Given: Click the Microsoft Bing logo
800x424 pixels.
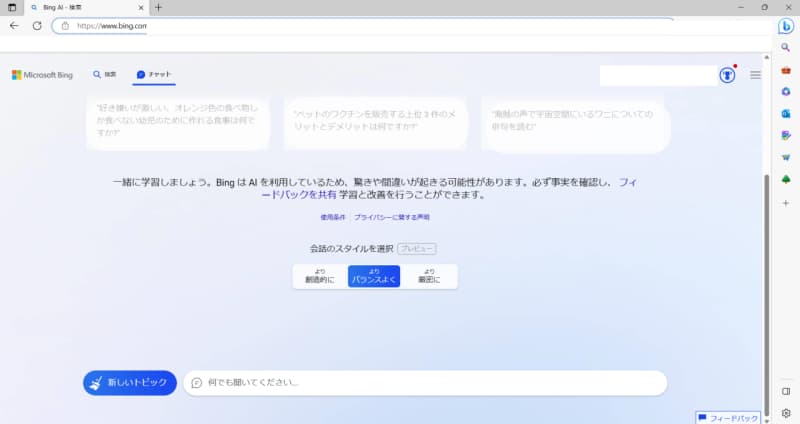Looking at the screenshot, I should pos(42,75).
